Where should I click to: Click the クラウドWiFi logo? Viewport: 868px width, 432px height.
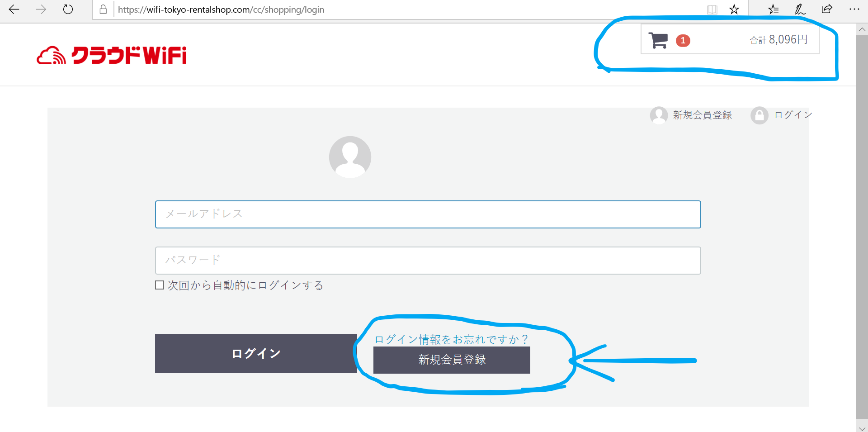pos(112,56)
